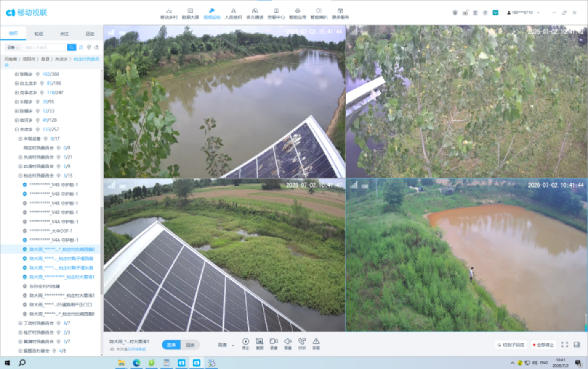Toggle the 音量 speaker volume icon
The width and height of the screenshot is (588, 369).
(x=288, y=343)
